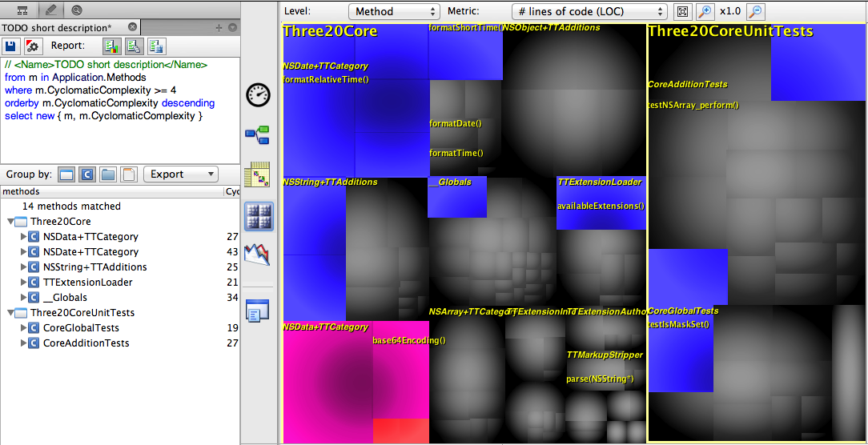
Task: Open the trend chart view
Action: point(257,256)
